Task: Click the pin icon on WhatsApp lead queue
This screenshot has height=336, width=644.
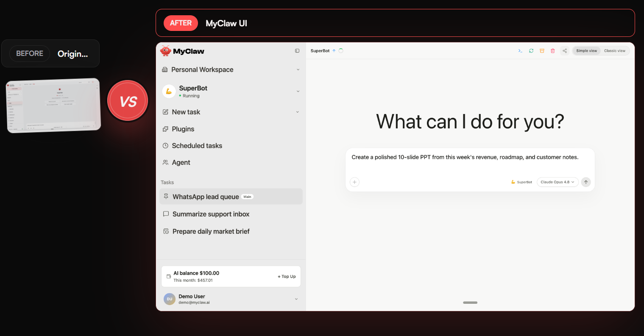Action: coord(166,197)
